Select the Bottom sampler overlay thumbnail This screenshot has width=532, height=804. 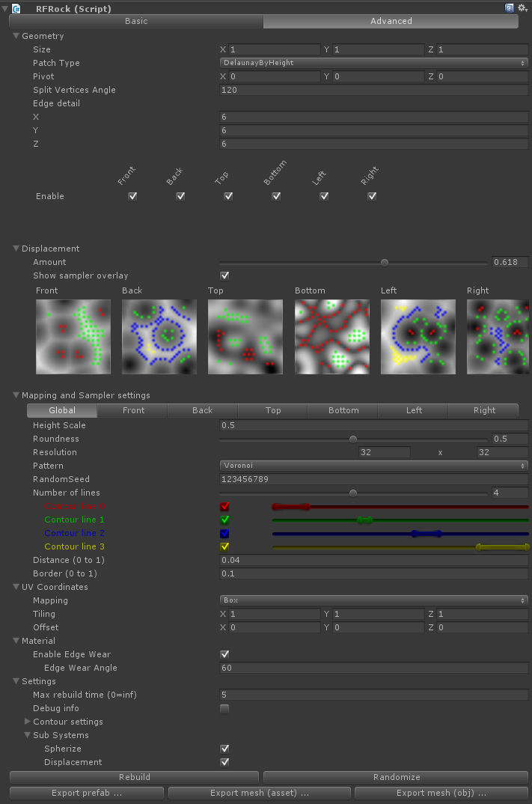[x=331, y=336]
